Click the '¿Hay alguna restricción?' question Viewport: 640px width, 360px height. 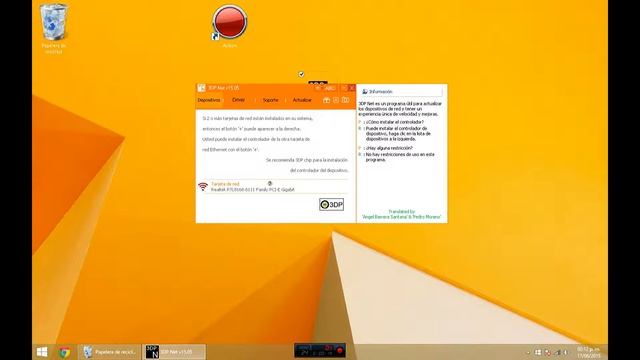389,148
